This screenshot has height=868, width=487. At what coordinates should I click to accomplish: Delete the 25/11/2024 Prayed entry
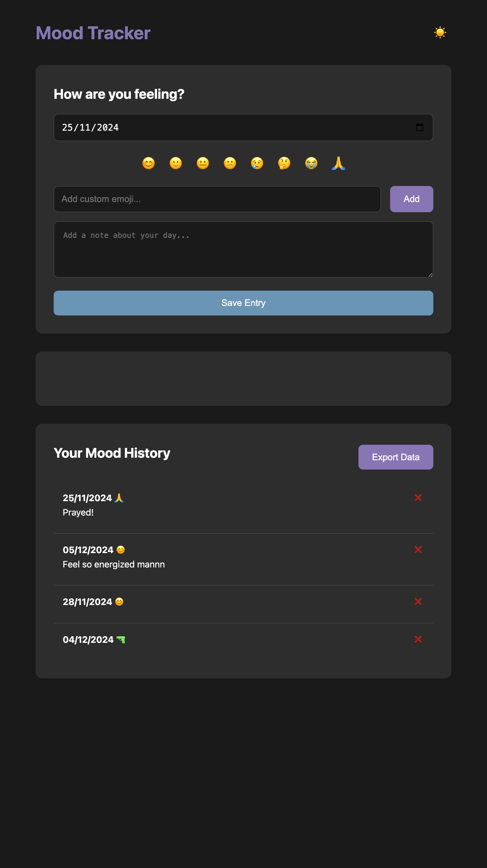pos(418,498)
